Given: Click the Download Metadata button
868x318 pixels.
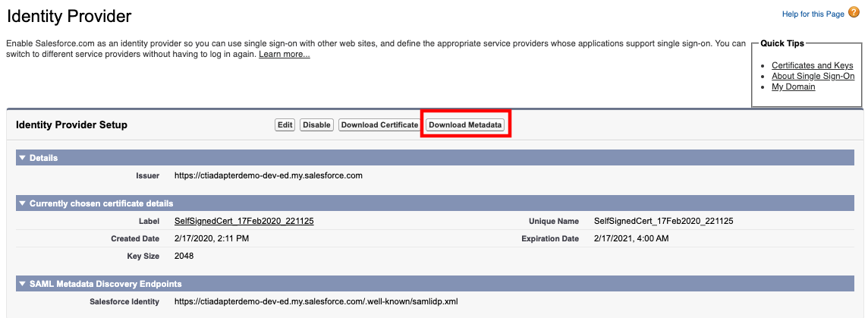Looking at the screenshot, I should pyautogui.click(x=465, y=124).
